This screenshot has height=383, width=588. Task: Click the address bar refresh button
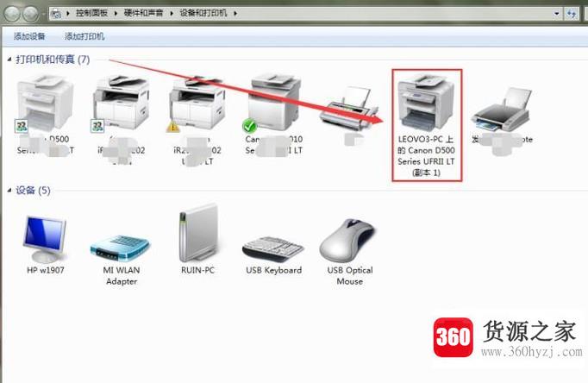[571, 14]
